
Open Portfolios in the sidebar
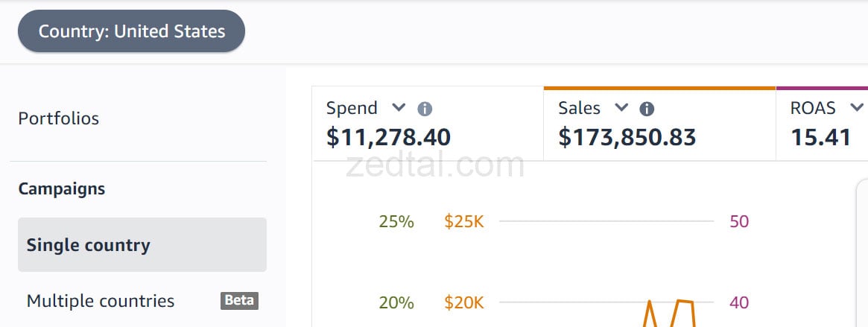coord(59,118)
